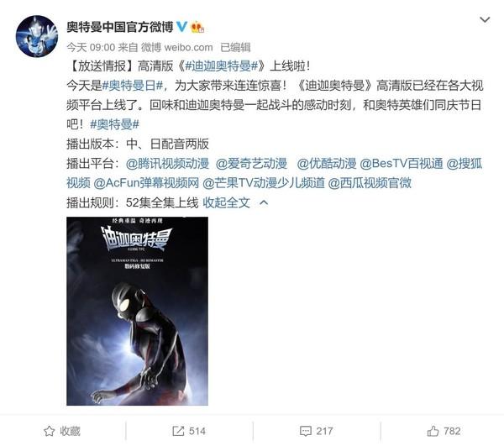The height and width of the screenshot is (446, 504).
Task: Click the 收藏 star favorite icon
Action: 50,431
